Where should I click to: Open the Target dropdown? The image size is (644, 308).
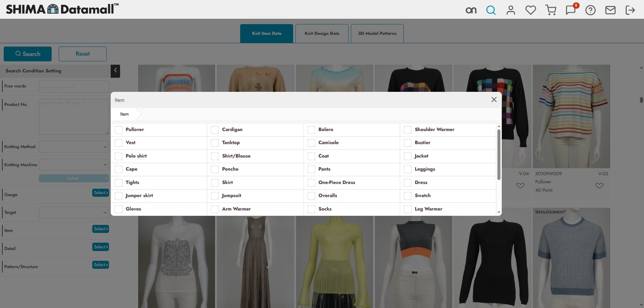point(74,212)
